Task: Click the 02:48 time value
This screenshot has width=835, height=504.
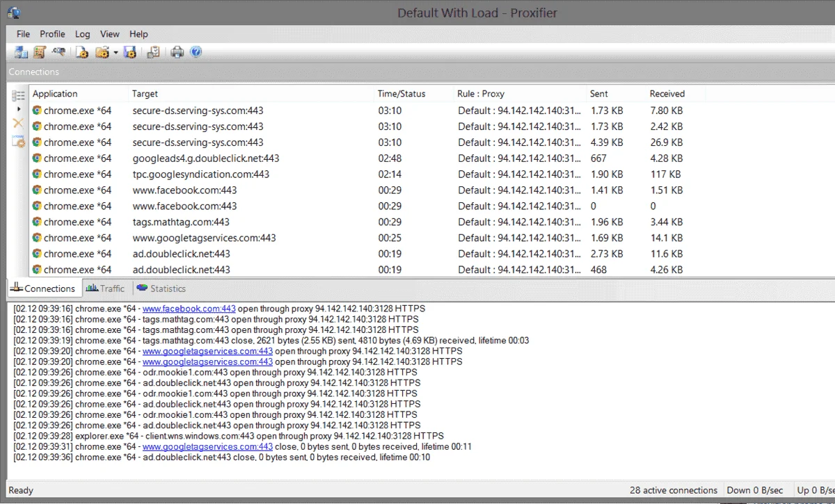Action: click(x=390, y=158)
